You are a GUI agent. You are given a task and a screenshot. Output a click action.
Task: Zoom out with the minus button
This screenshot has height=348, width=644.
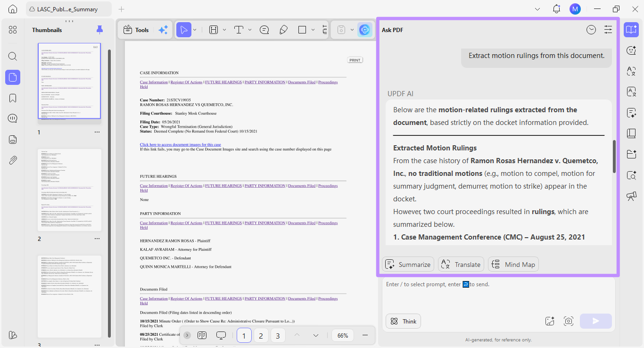[365, 335]
